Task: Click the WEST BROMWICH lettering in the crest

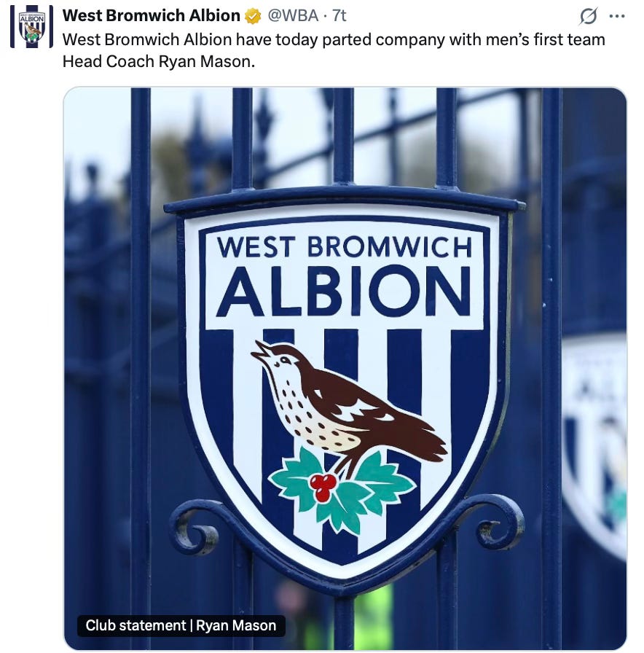Action: point(345,246)
